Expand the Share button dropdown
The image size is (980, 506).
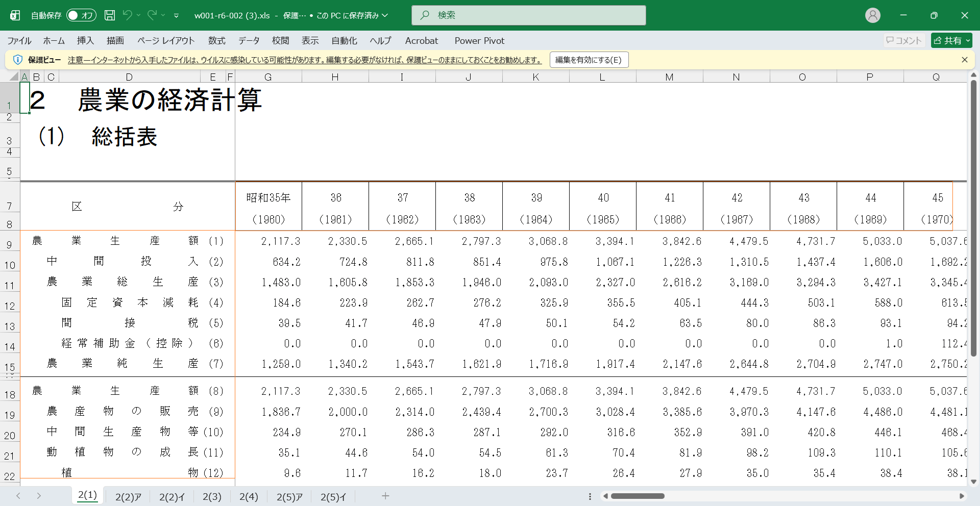pyautogui.click(x=968, y=41)
